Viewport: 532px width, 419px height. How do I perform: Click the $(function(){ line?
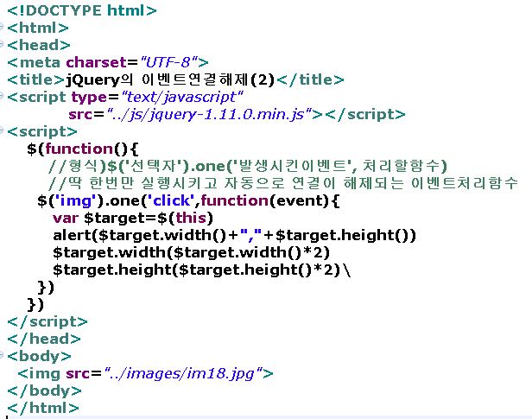click(x=83, y=149)
